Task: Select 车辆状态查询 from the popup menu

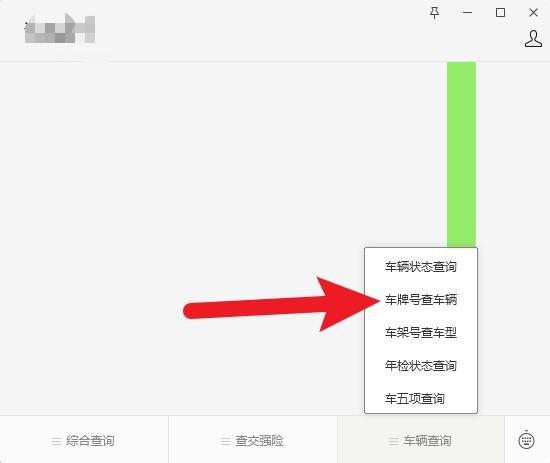Action: [x=421, y=267]
